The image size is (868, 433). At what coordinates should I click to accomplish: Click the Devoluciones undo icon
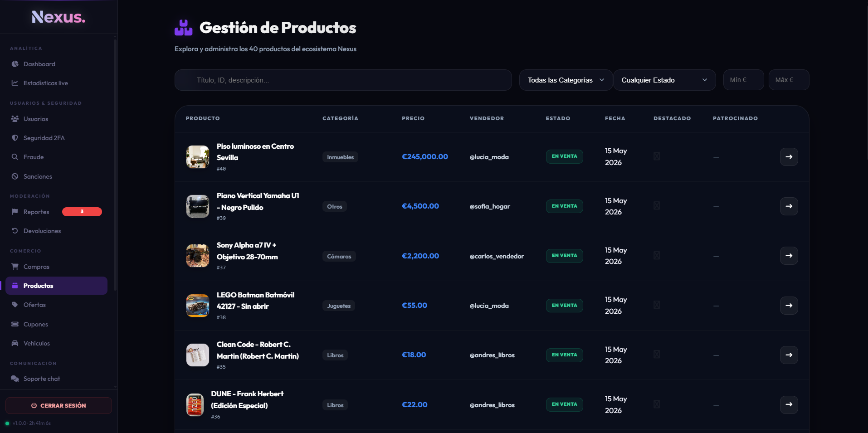tap(15, 231)
